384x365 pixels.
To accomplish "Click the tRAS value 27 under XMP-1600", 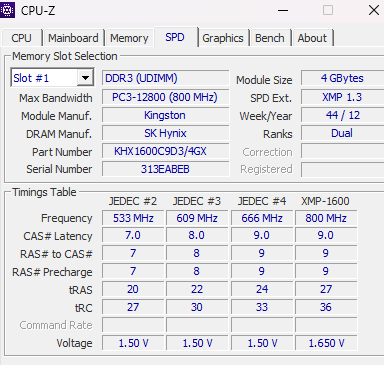I will click(x=326, y=289).
